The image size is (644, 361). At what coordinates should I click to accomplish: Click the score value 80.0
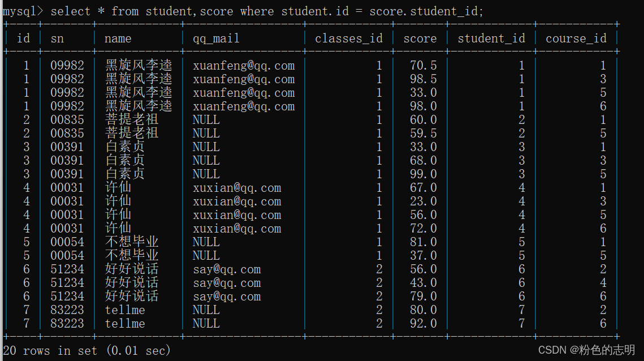click(x=423, y=310)
